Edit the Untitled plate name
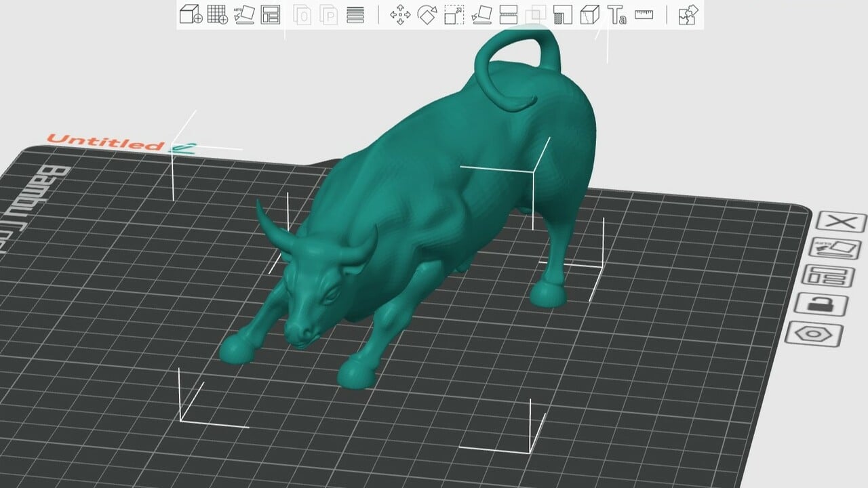 182,146
